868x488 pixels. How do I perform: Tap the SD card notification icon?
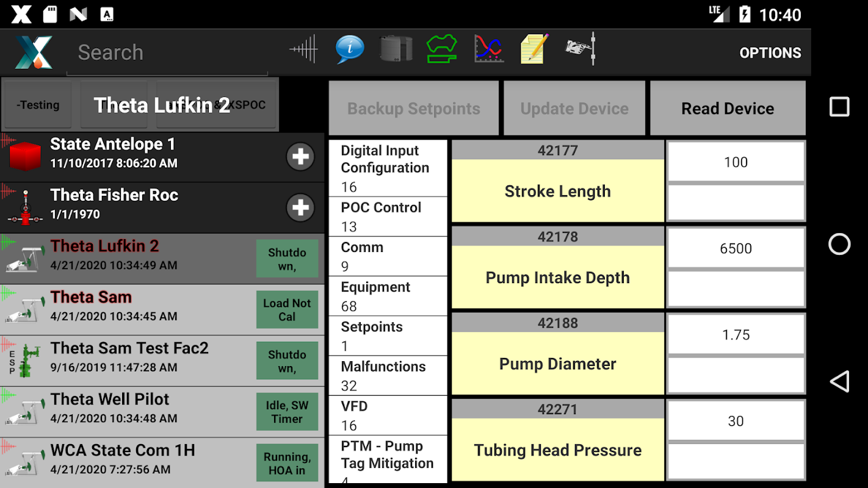pos(50,14)
